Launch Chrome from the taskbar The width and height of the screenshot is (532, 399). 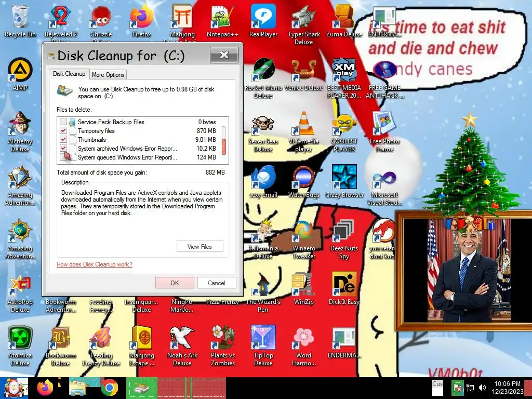point(109,388)
